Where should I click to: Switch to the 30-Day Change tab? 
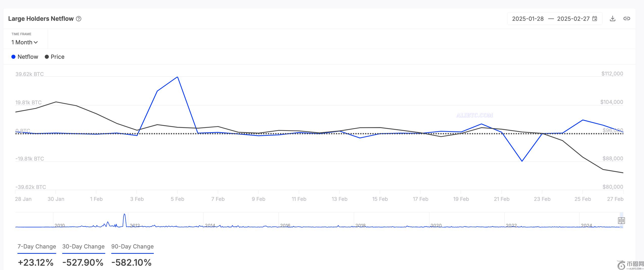click(83, 246)
